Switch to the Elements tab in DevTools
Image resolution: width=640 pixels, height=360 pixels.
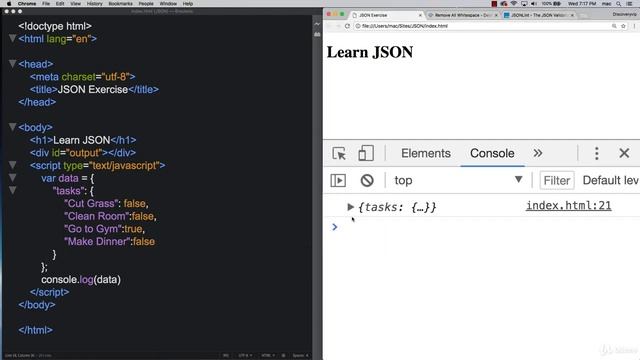tap(426, 153)
